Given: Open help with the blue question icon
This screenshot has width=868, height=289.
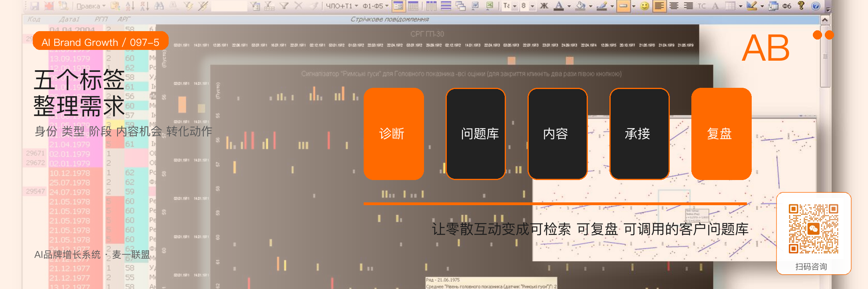Looking at the screenshot, I should [816, 6].
